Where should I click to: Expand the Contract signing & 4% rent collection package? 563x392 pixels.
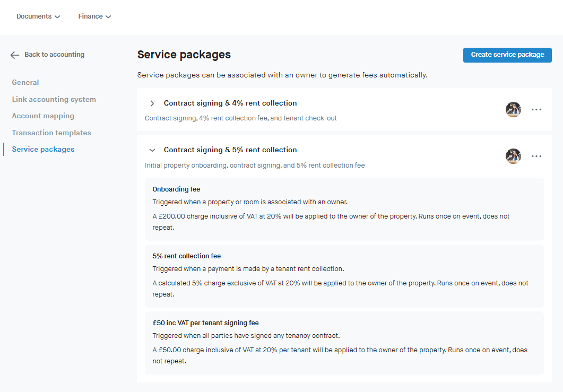(152, 103)
